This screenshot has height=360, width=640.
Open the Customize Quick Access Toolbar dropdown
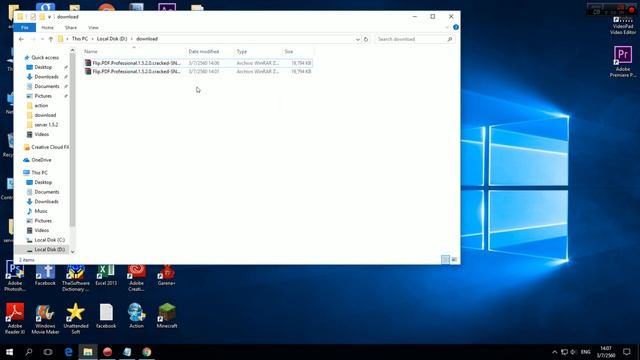pyautogui.click(x=49, y=17)
